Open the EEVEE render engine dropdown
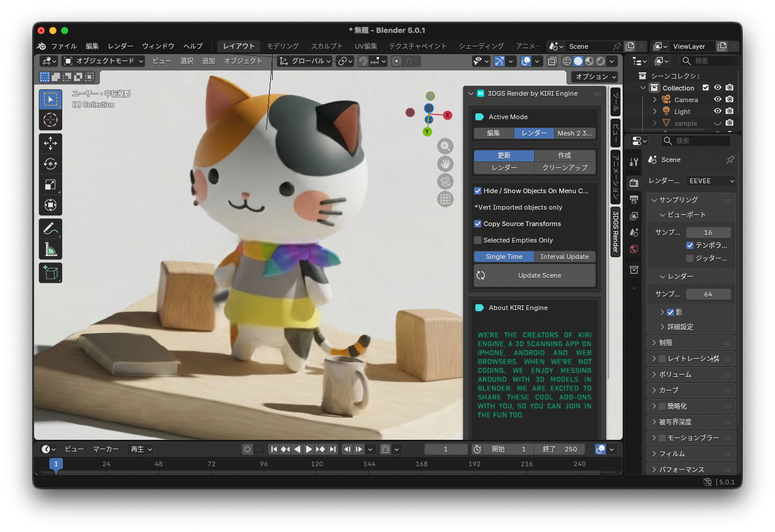This screenshot has width=775, height=532. (x=710, y=181)
